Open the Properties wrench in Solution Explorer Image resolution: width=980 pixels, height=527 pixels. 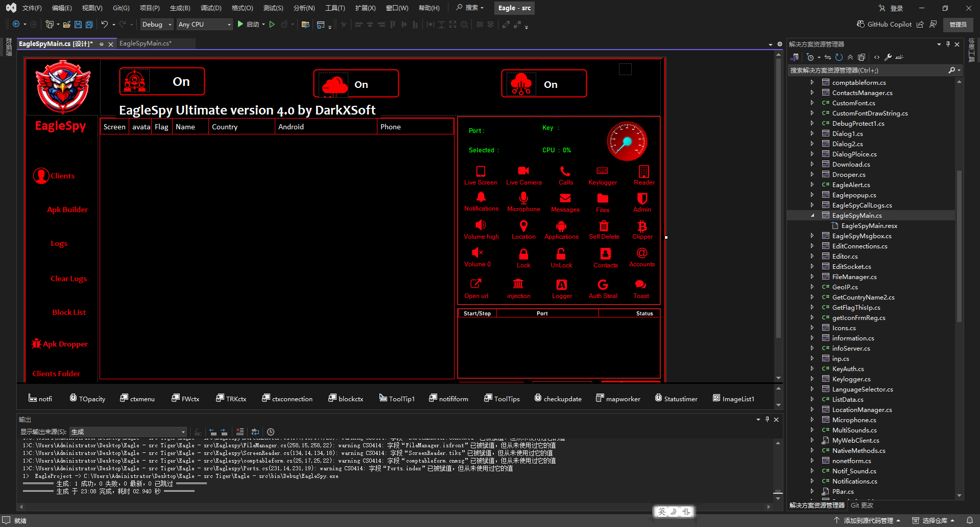click(888, 57)
